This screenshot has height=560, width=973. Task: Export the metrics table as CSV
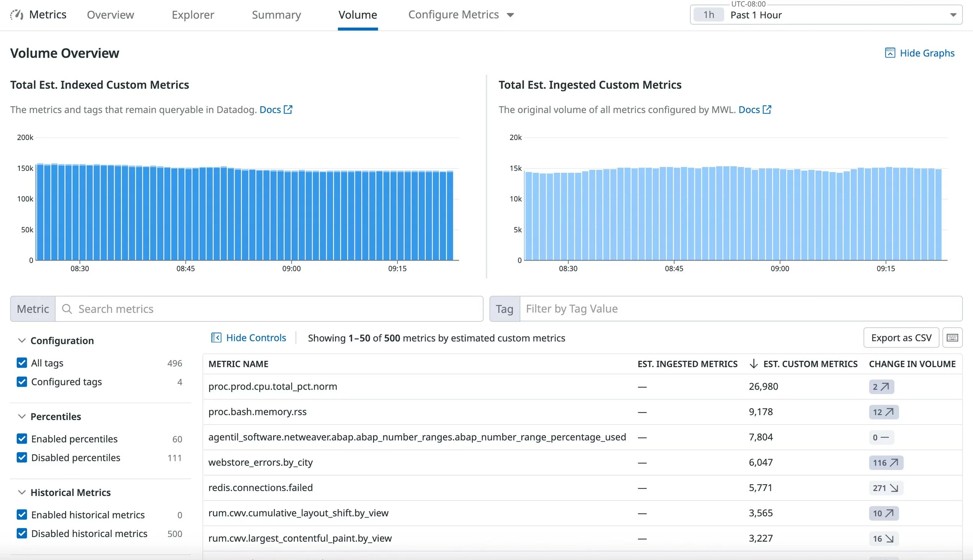[901, 337]
